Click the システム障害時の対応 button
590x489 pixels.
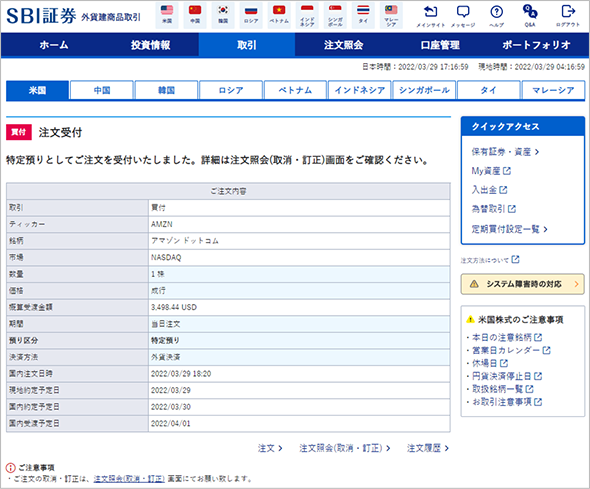(523, 284)
